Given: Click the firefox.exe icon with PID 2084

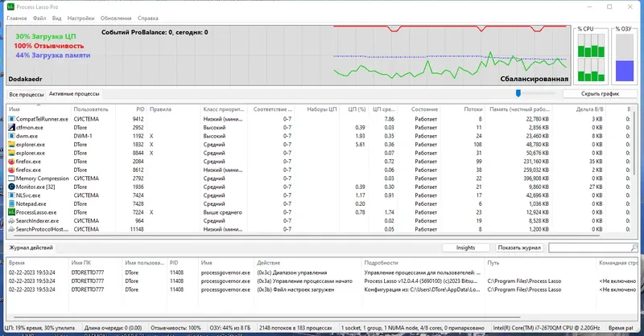Looking at the screenshot, I should point(11,162).
